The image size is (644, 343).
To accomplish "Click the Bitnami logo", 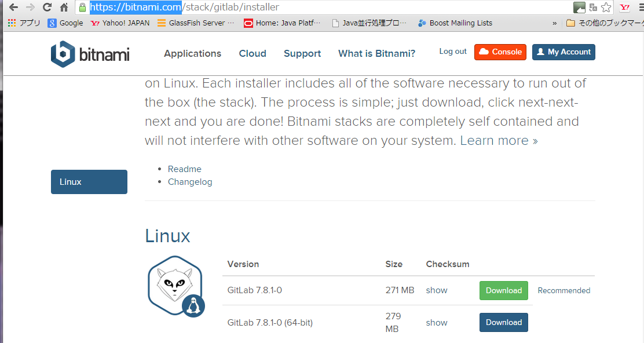I will [90, 54].
